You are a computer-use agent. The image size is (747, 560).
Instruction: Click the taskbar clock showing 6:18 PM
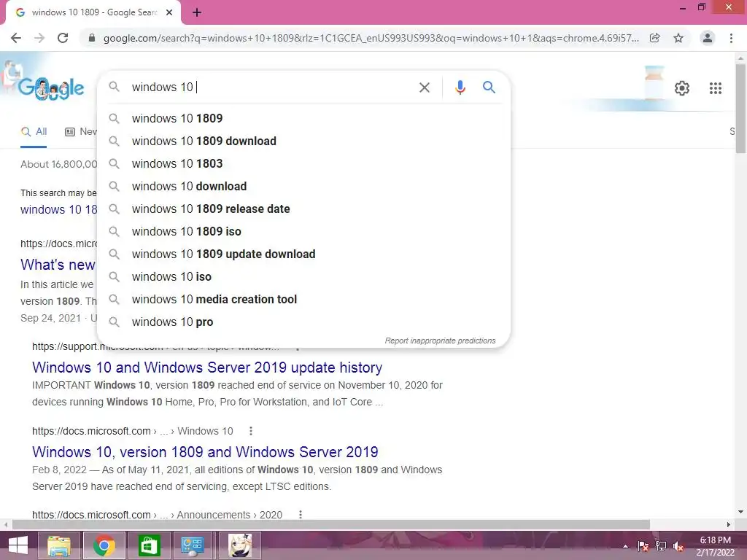715,546
